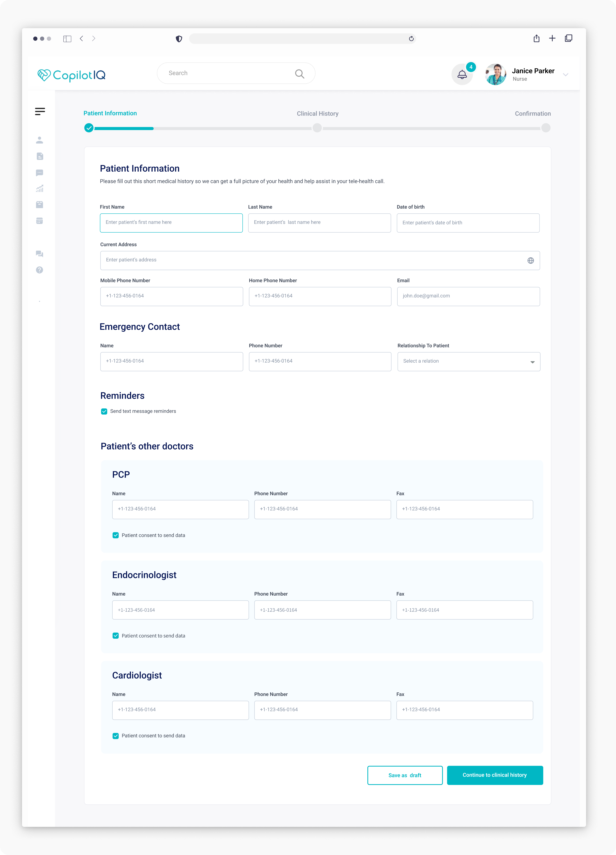Uncheck Send text message reminders

click(x=104, y=411)
